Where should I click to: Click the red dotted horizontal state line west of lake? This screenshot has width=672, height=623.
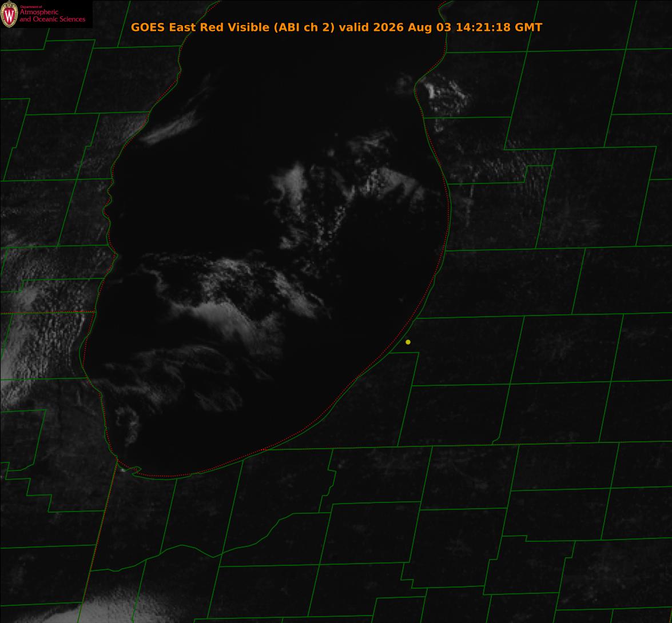click(47, 313)
